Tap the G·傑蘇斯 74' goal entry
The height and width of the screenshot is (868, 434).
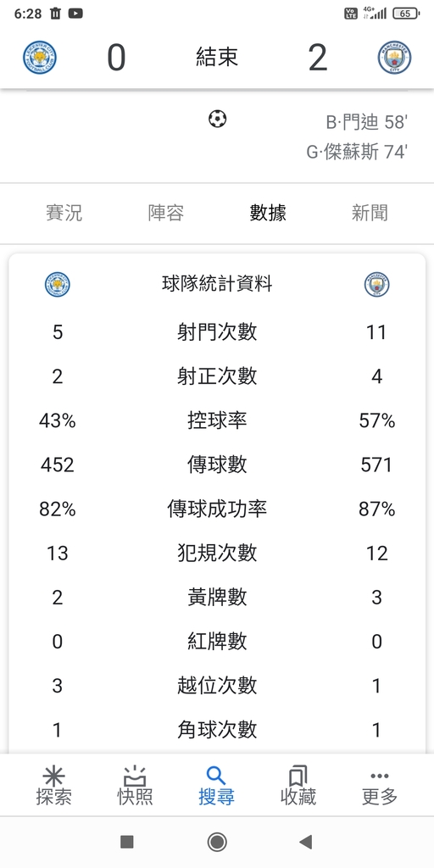[357, 151]
